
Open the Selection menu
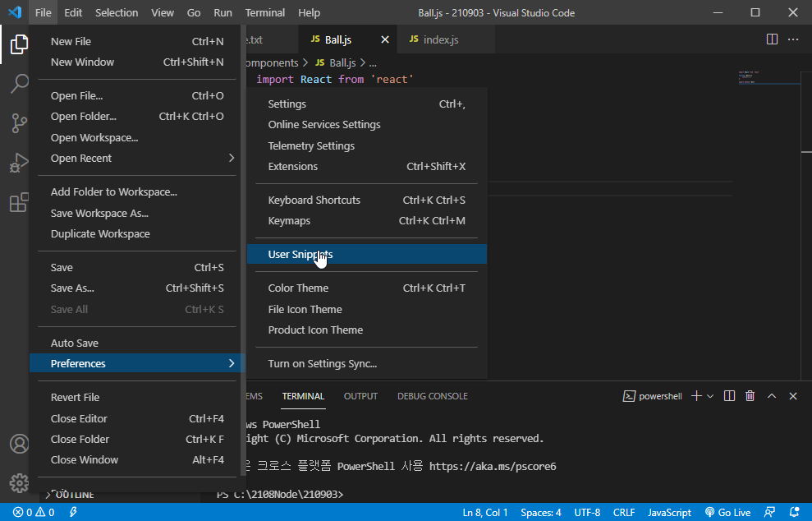(x=117, y=12)
